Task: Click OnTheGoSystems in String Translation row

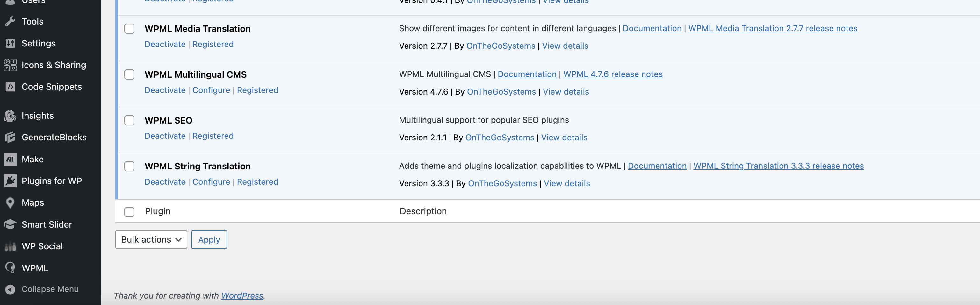Action: [x=502, y=183]
